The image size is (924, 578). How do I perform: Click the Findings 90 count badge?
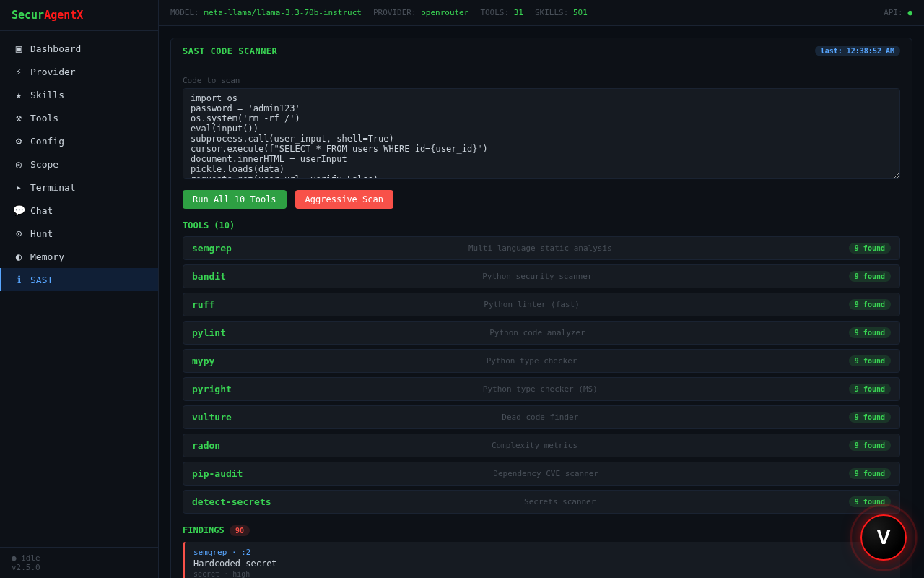tap(240, 530)
